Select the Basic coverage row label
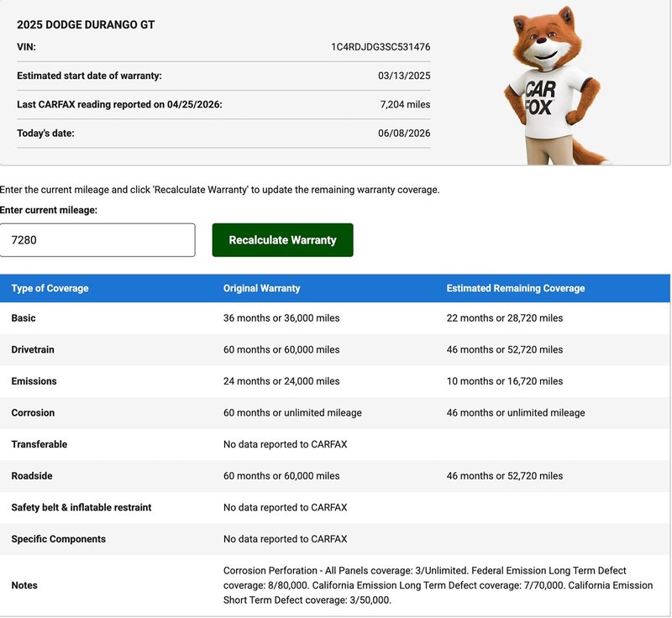This screenshot has width=672, height=618. (24, 318)
